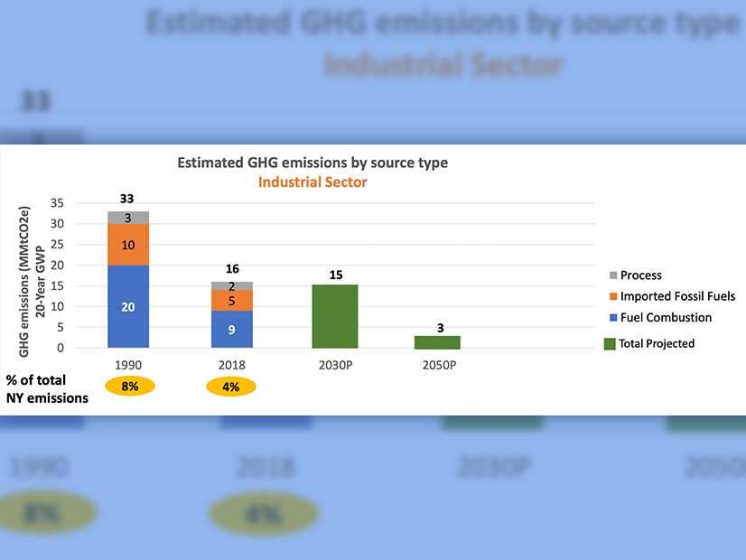Image resolution: width=746 pixels, height=560 pixels.
Task: Select the green 2050P projected bar
Action: [x=437, y=341]
